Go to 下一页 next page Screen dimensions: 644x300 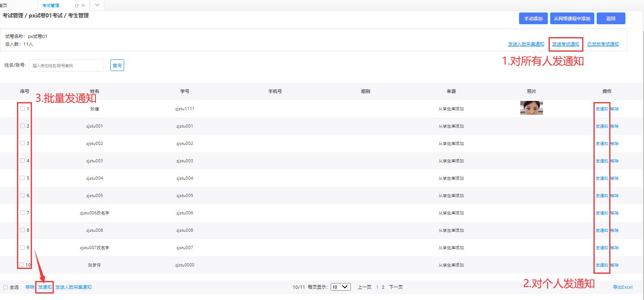coord(396,287)
